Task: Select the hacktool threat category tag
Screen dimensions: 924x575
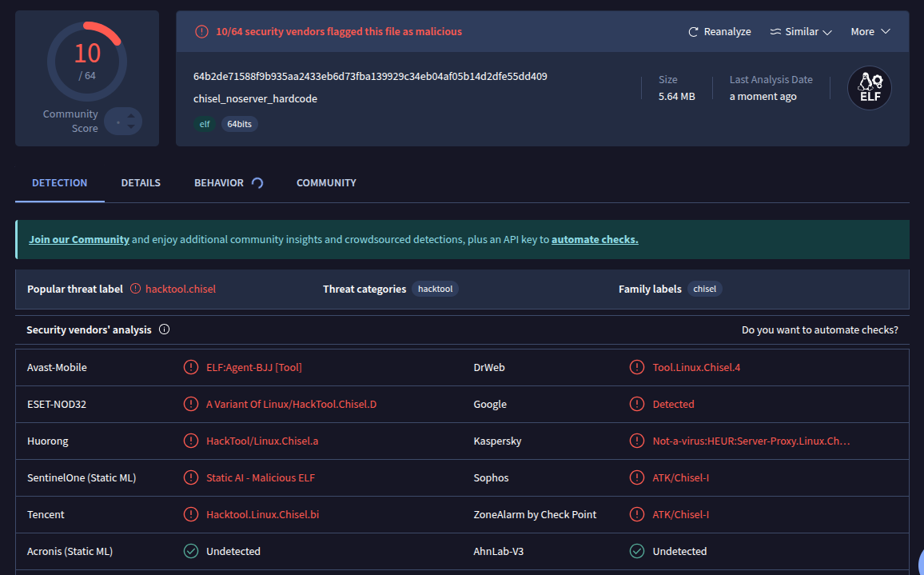Action: pyautogui.click(x=435, y=289)
